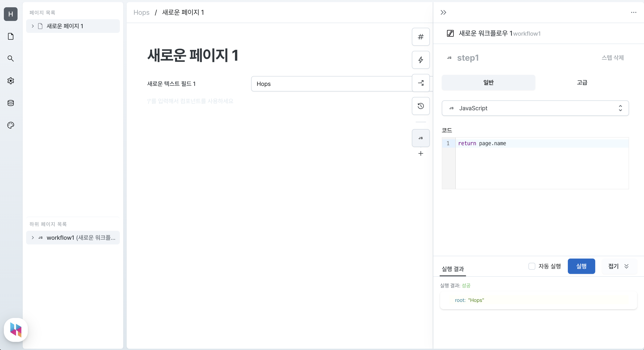This screenshot has width=644, height=350.
Task: Click the '/' 입력 component placeholder line
Action: [190, 101]
